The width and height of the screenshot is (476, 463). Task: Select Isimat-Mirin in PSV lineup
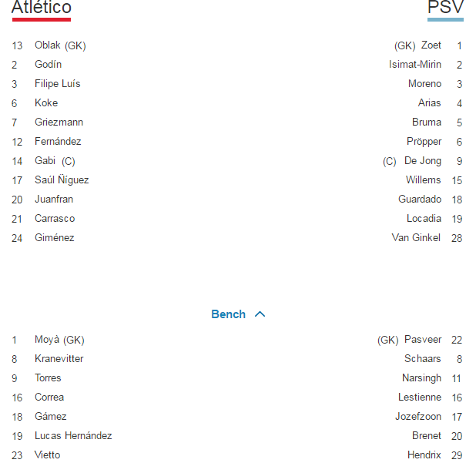pyautogui.click(x=415, y=65)
